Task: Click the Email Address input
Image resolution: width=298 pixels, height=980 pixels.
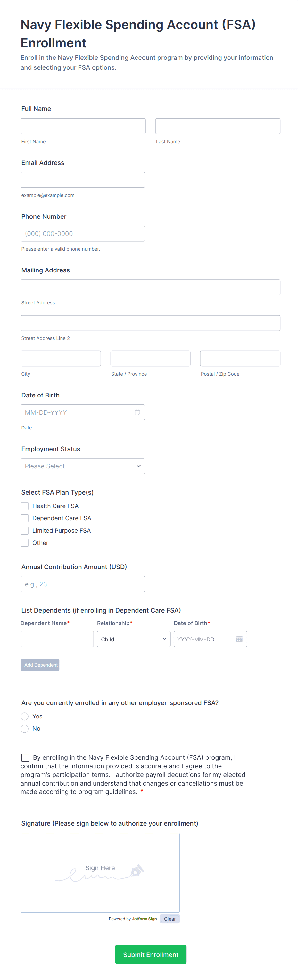Action: click(83, 180)
